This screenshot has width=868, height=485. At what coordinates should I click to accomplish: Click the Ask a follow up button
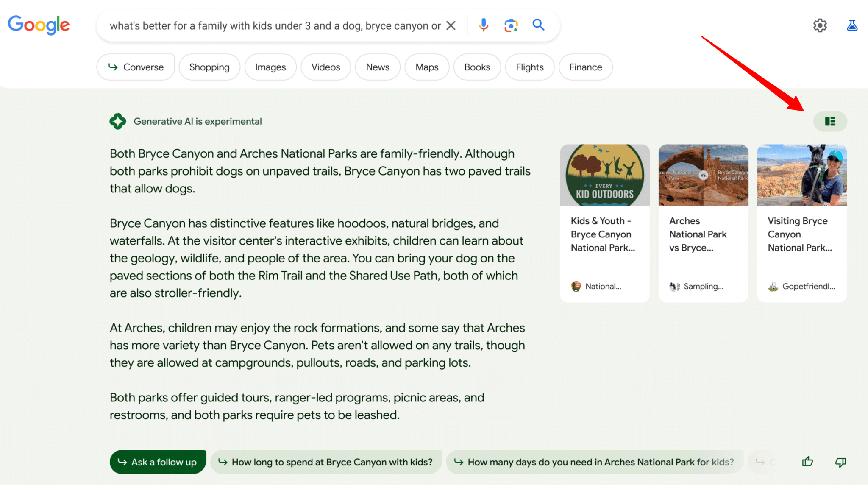click(x=158, y=462)
